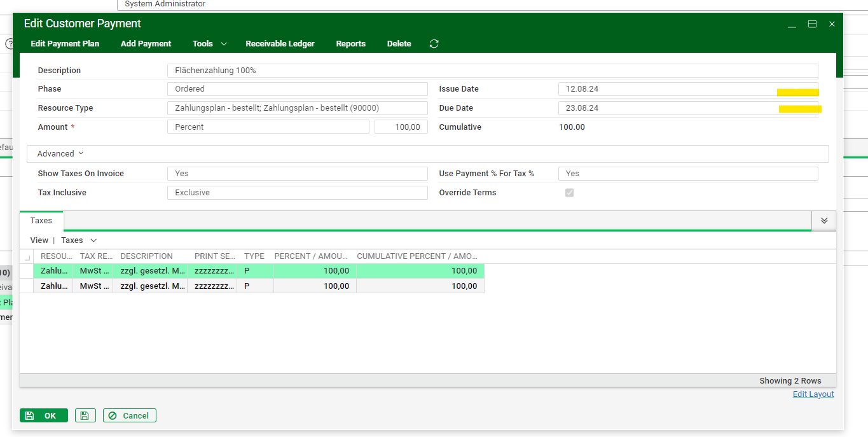Viewport: 868px width, 437px height.
Task: Click the CUMULATIVE PERCENT / AMO... column header
Action: (x=420, y=256)
